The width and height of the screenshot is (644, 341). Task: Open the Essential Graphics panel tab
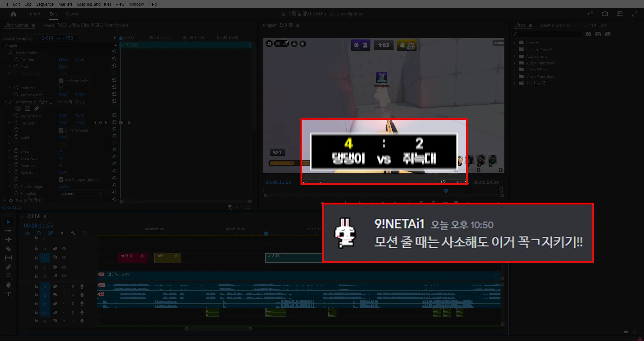click(554, 25)
